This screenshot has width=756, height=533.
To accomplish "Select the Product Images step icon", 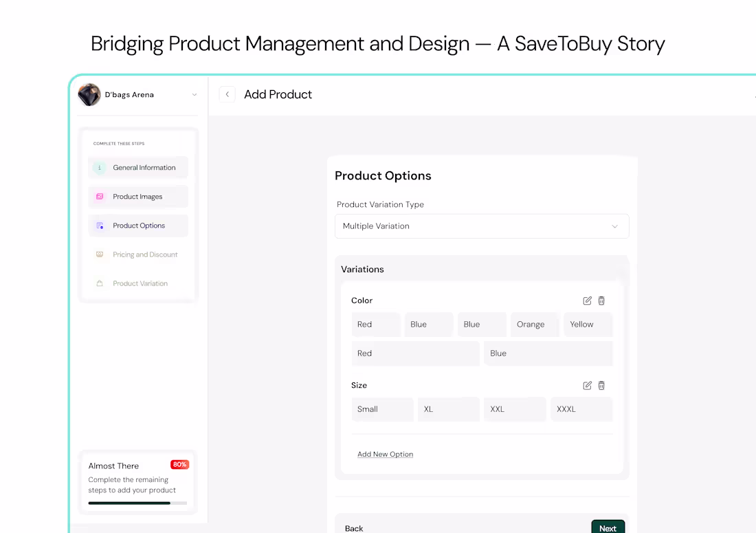I will [100, 196].
